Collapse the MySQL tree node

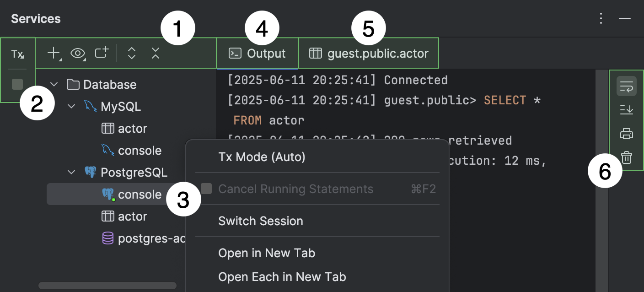(x=71, y=106)
